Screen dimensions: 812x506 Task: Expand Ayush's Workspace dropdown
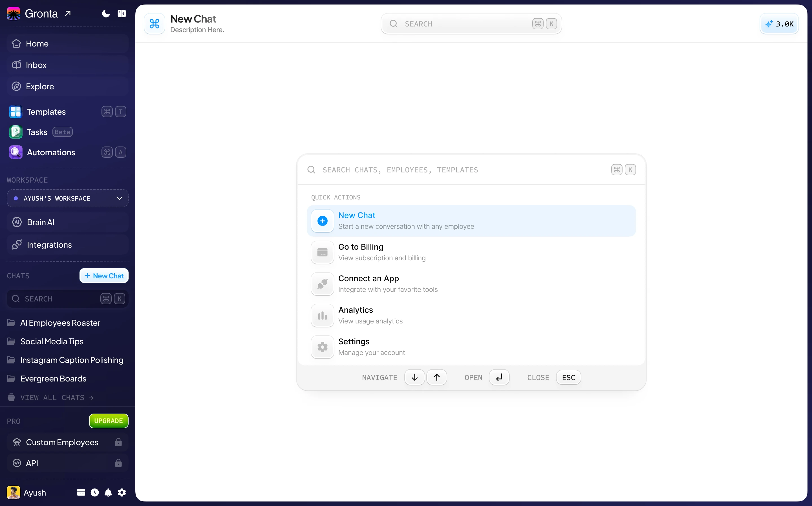67,198
